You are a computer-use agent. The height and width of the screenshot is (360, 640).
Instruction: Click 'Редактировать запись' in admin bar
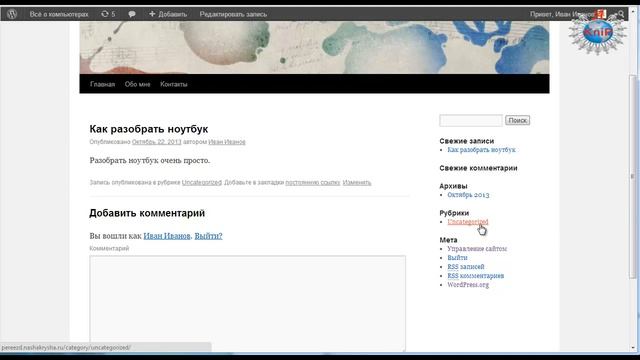click(233, 14)
